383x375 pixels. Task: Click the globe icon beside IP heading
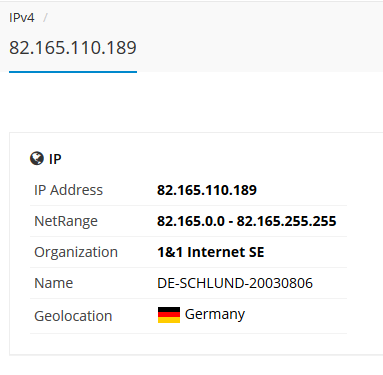tap(37, 158)
